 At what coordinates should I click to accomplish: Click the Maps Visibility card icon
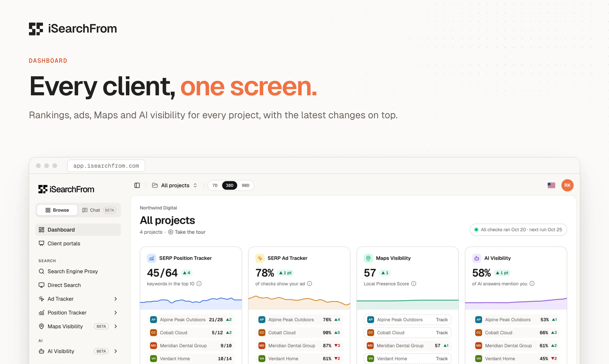pyautogui.click(x=368, y=258)
